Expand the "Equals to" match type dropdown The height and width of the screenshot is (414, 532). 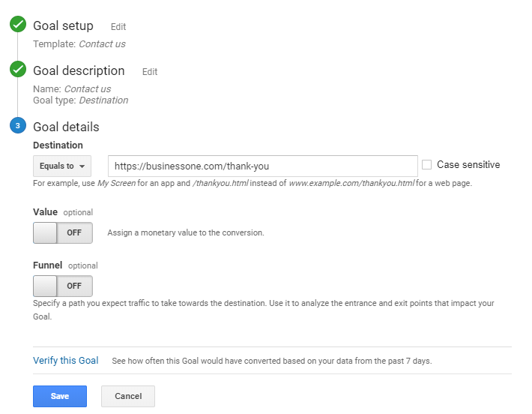click(x=62, y=166)
